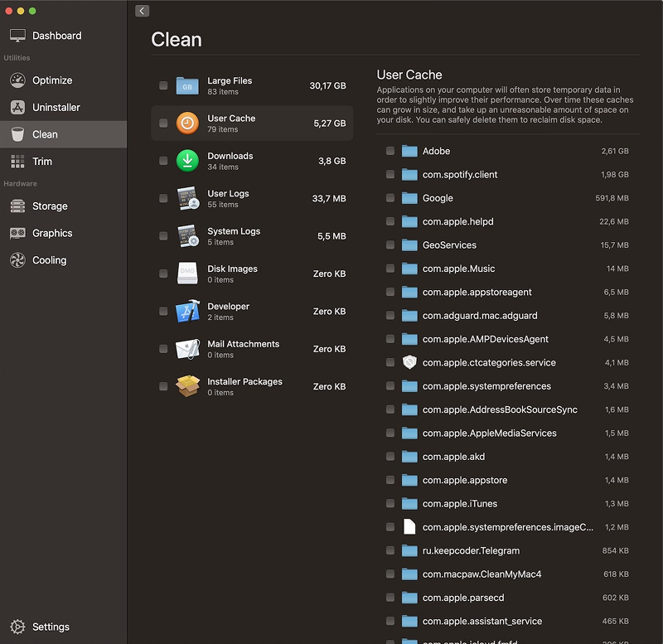Image resolution: width=663 pixels, height=644 pixels.
Task: Click the System Logs icon
Action: 188,236
